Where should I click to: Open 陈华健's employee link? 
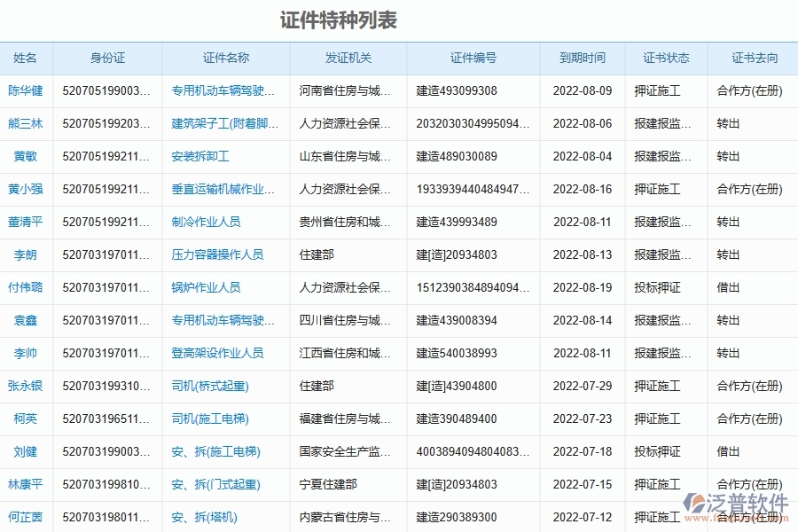(x=26, y=90)
